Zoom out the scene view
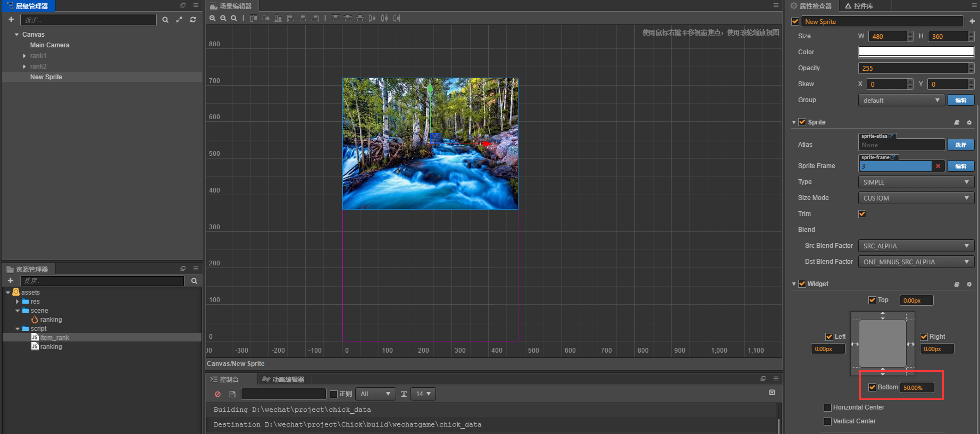This screenshot has width=980, height=434. pyautogui.click(x=223, y=18)
